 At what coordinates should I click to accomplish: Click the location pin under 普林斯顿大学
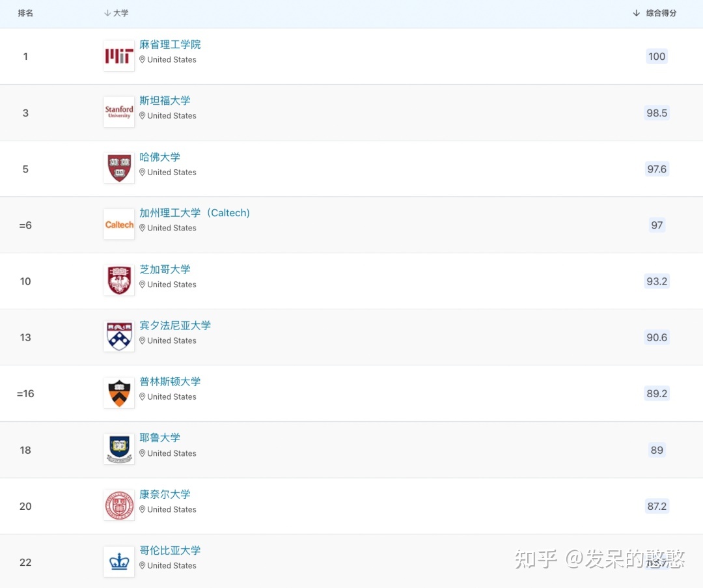[x=142, y=397]
